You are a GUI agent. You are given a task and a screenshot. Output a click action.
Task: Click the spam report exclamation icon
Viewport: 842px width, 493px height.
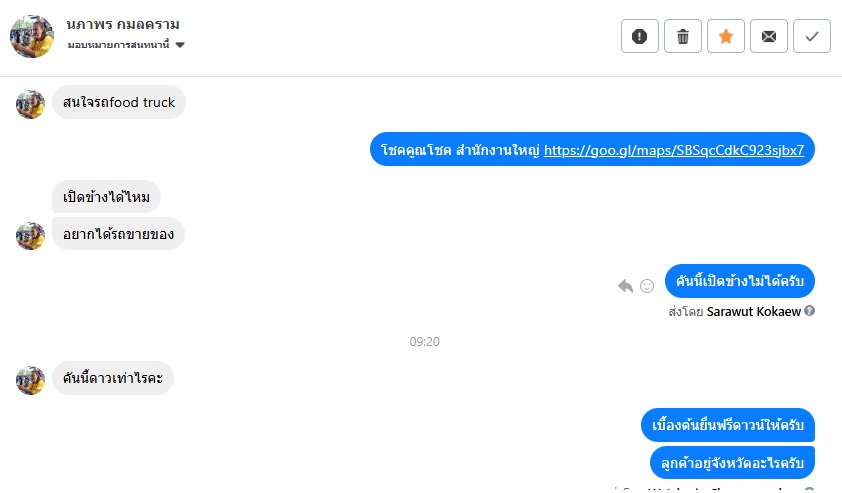[640, 37]
